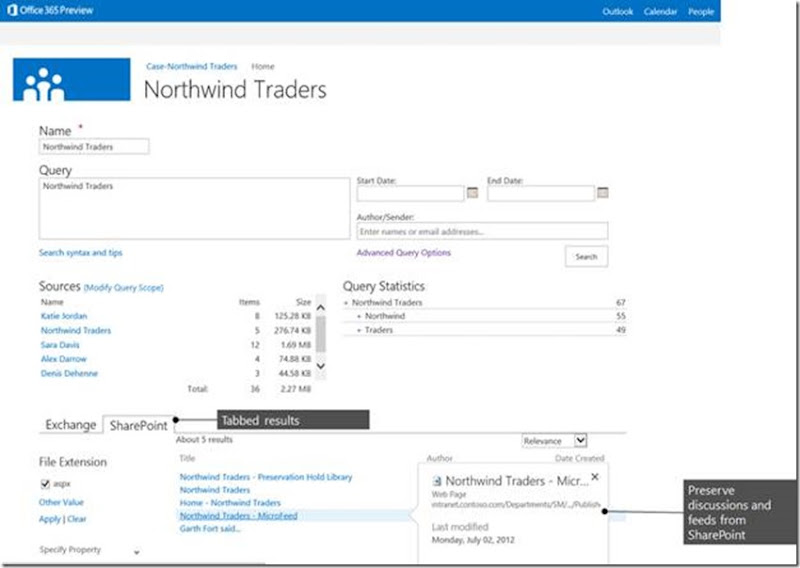Screen dimensions: 800x568
Task: Expand the Traders statistics row
Action: (359, 330)
